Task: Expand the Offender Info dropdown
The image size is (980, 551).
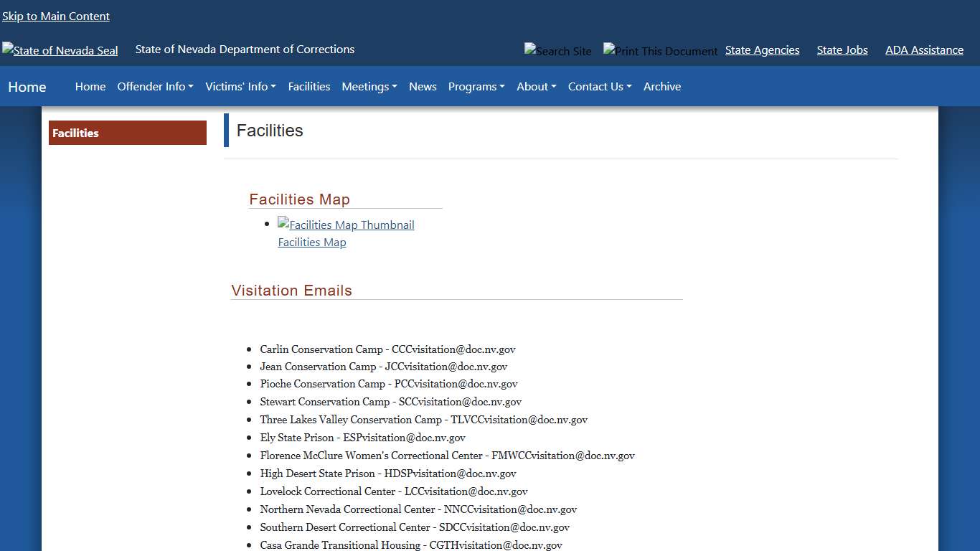Action: [155, 86]
